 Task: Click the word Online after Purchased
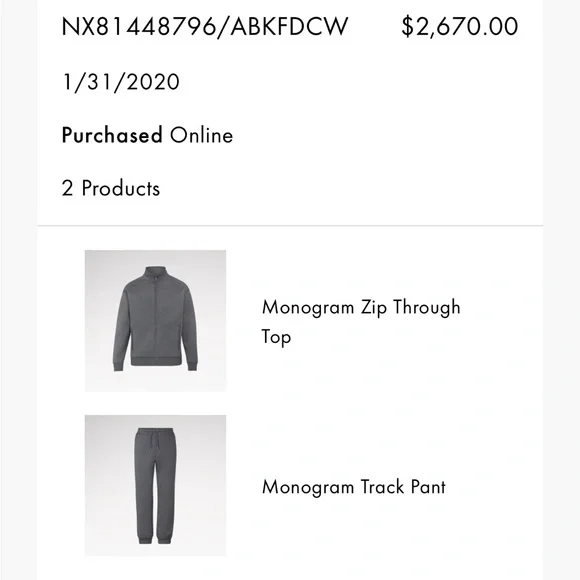[x=202, y=135]
